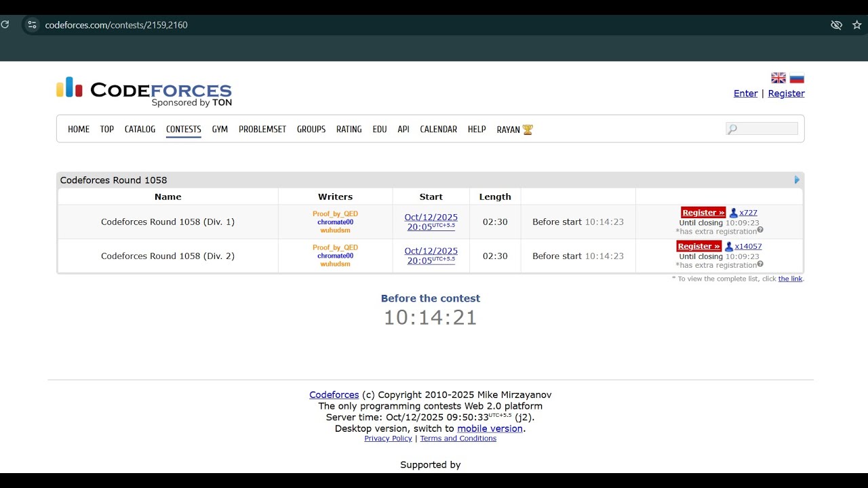Open Proof_by_QED profile in Div. 2 row

point(335,247)
